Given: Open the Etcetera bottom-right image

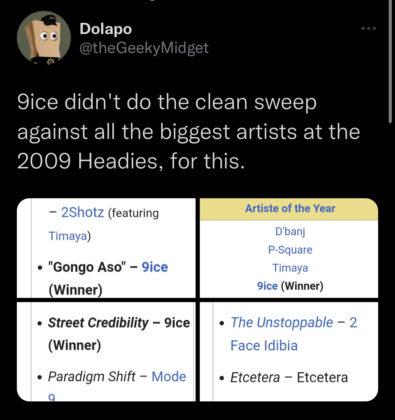Looking at the screenshot, I should (289, 352).
